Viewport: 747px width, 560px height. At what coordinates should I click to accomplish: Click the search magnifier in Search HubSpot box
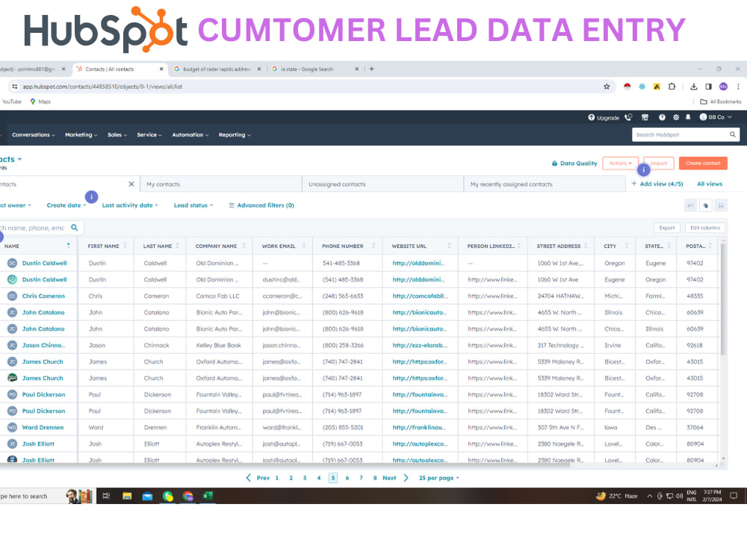coord(733,134)
